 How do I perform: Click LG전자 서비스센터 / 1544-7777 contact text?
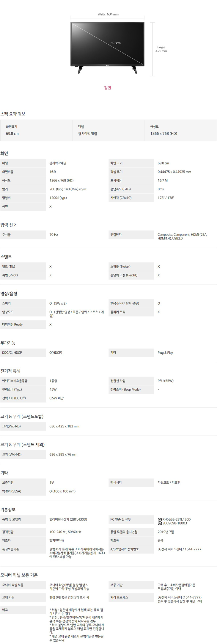pyautogui.click(x=179, y=549)
